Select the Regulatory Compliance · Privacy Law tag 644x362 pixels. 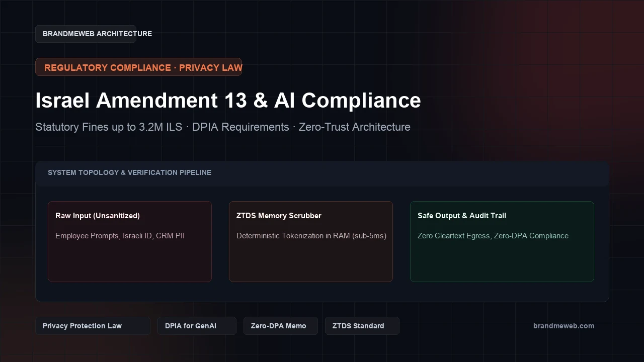[138, 67]
